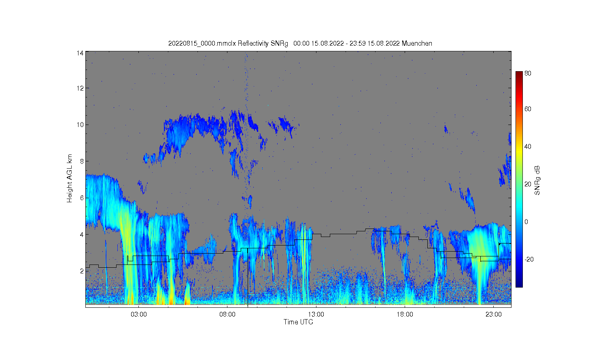
Task: Click the 03:00 time tick label
Action: coord(139,314)
